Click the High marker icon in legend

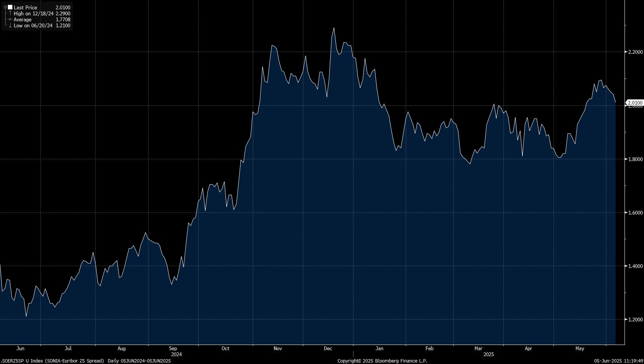point(10,13)
